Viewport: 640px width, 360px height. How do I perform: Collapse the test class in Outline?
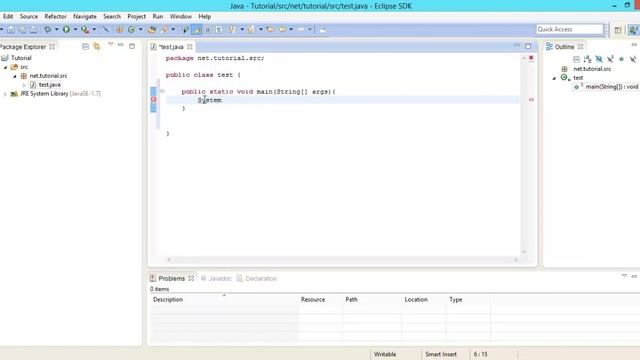[x=554, y=78]
